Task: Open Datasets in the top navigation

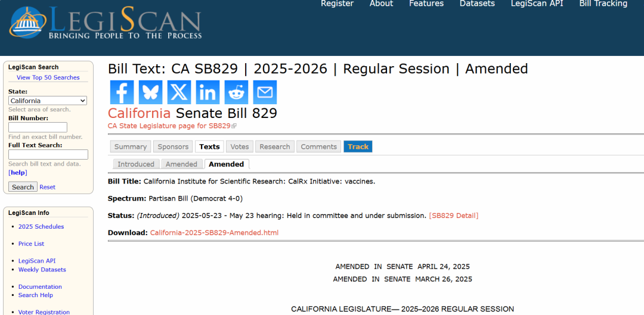Action: point(477,4)
